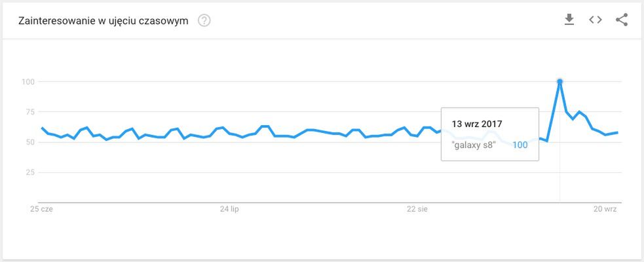The width and height of the screenshot is (644, 262).
Task: Click the trend line's rightmost end point
Action: pyautogui.click(x=618, y=133)
